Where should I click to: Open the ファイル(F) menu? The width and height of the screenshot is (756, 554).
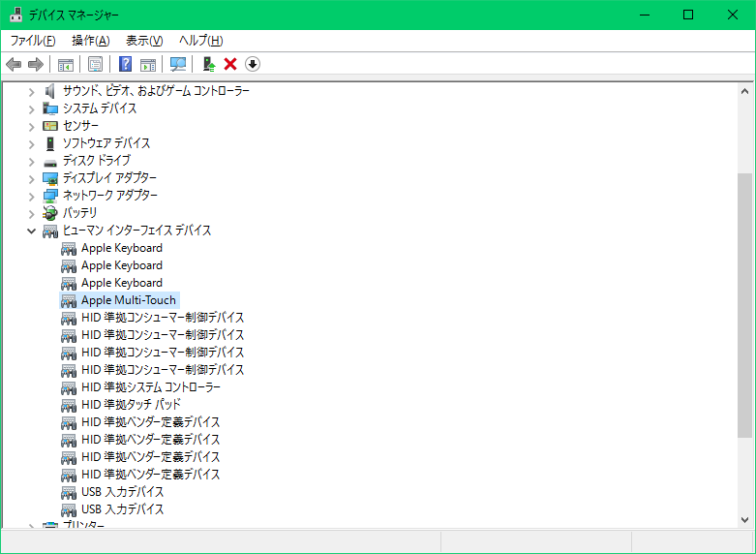[33, 41]
